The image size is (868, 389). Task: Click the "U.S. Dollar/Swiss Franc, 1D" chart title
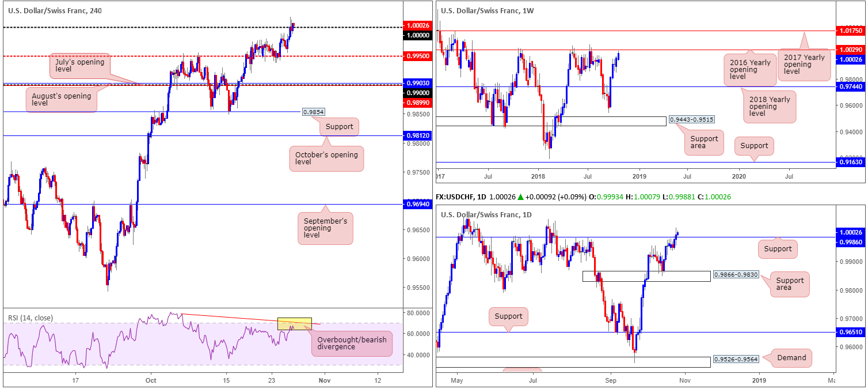coord(486,214)
